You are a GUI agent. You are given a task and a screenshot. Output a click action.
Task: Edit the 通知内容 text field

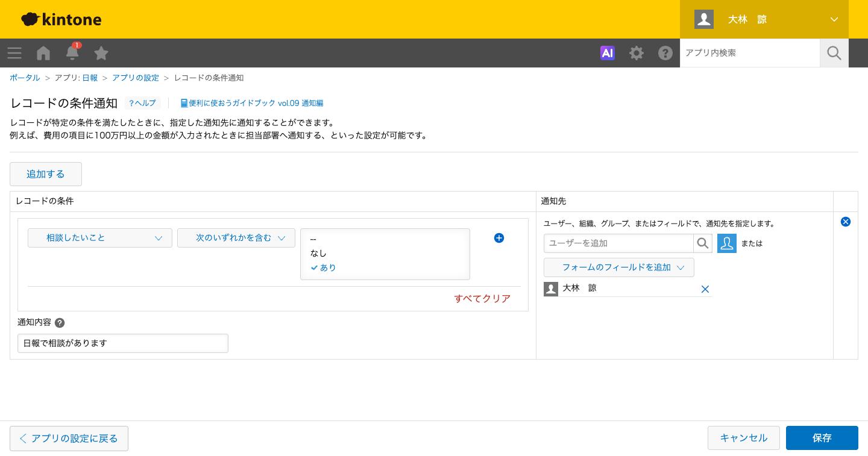tap(123, 343)
